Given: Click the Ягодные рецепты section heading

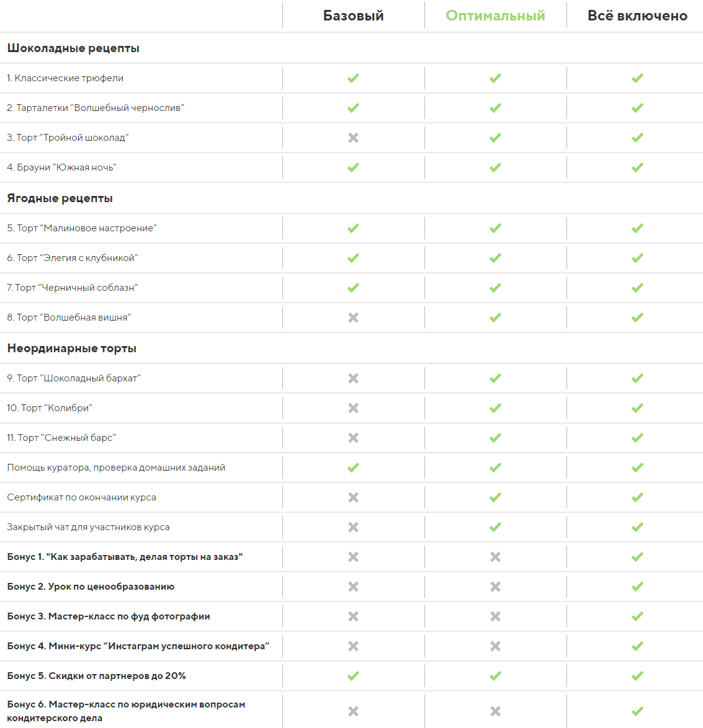Looking at the screenshot, I should 60,198.
